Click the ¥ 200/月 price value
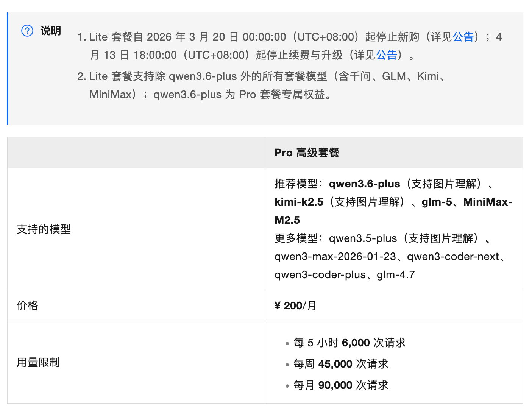This screenshot has width=532, height=413. [295, 305]
